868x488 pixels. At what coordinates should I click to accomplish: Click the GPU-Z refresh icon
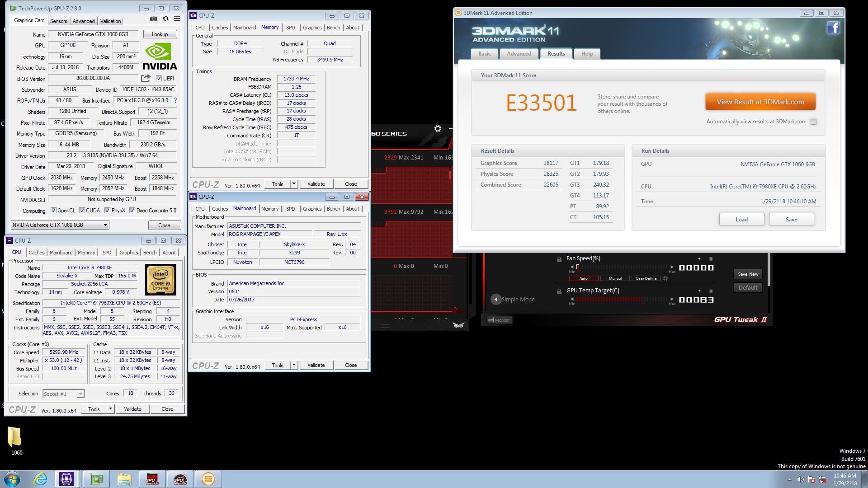click(x=165, y=19)
